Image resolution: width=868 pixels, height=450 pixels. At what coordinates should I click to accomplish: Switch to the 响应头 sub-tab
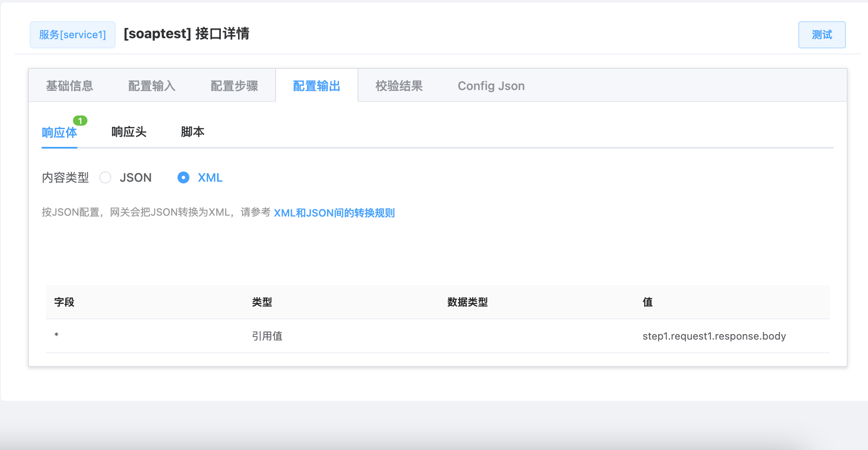pos(129,132)
